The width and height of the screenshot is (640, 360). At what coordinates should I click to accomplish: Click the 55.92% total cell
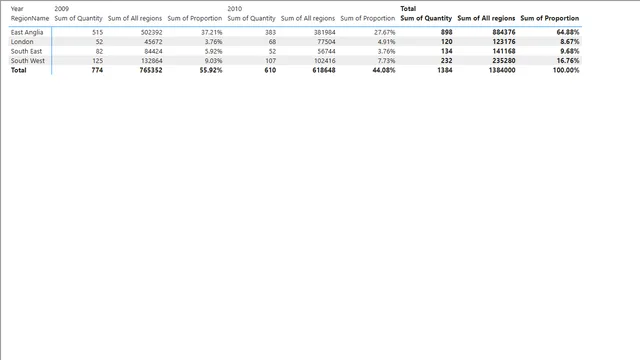click(211, 70)
